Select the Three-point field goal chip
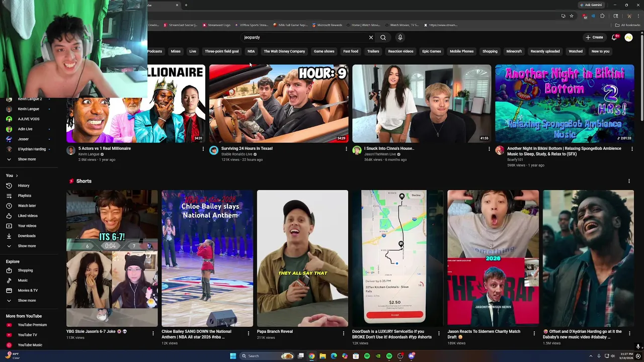Image resolution: width=644 pixels, height=362 pixels. click(222, 51)
